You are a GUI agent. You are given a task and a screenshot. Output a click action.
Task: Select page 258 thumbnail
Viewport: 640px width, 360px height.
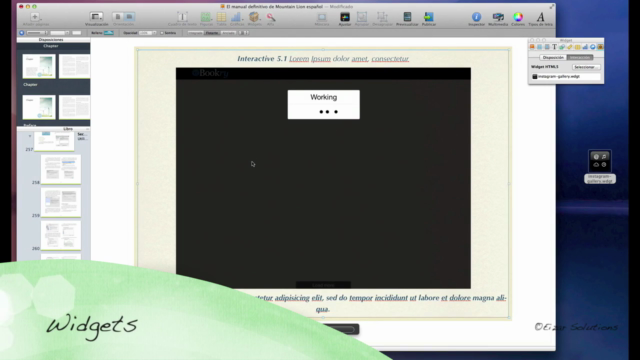(61, 169)
